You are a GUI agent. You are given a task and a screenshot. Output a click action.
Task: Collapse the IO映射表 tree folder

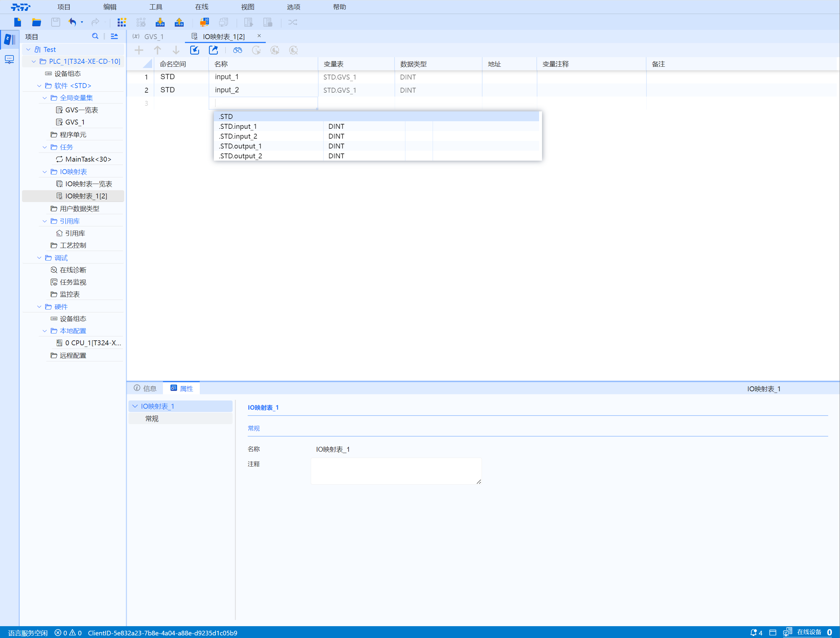45,171
